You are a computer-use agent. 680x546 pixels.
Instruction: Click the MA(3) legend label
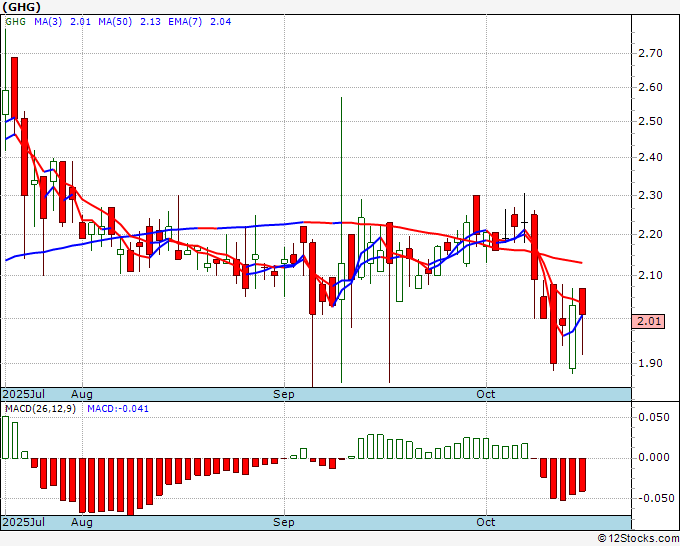48,22
